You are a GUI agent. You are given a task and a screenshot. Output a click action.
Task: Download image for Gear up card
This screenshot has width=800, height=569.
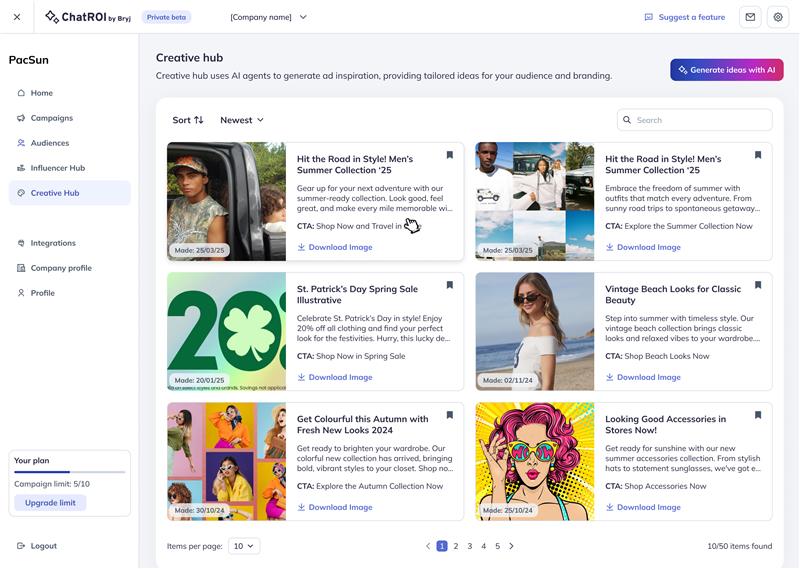335,247
